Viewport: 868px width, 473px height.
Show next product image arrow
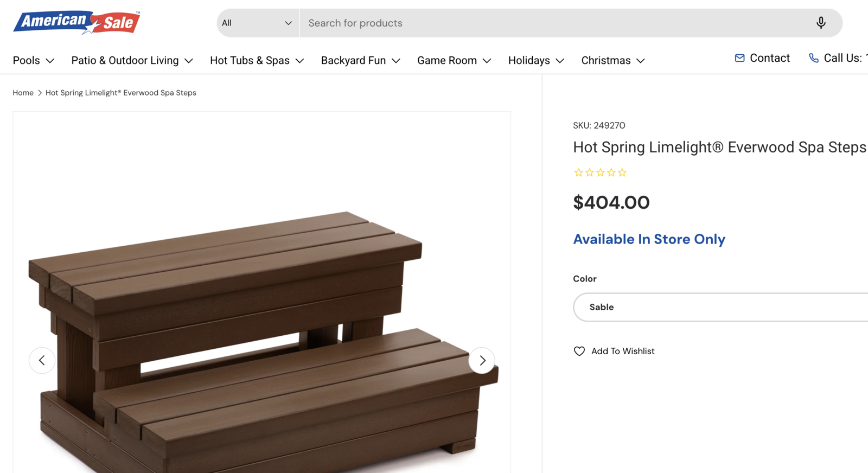(x=482, y=360)
